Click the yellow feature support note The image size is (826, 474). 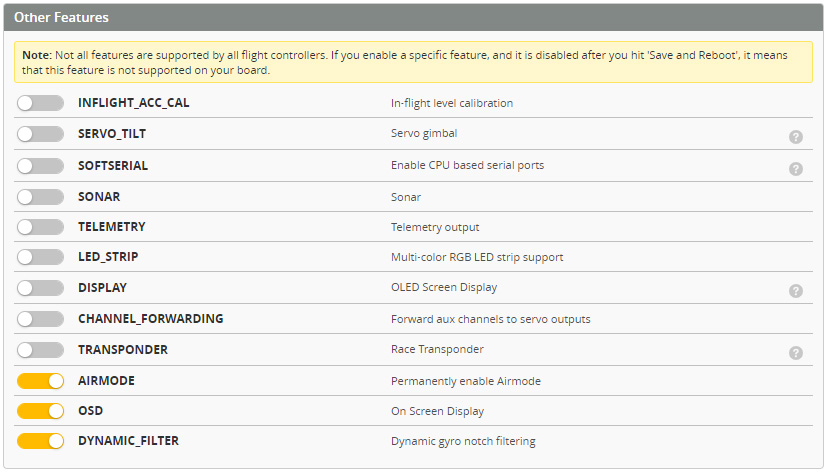(x=413, y=62)
